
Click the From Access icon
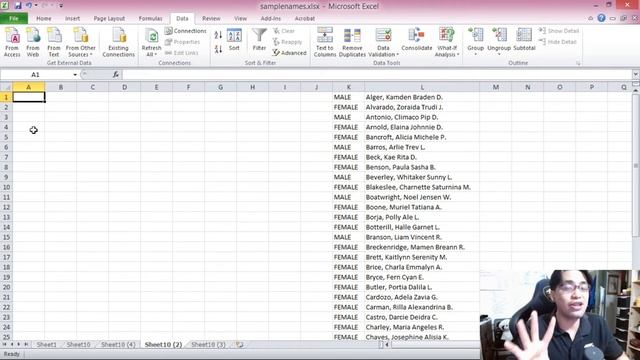coord(12,42)
